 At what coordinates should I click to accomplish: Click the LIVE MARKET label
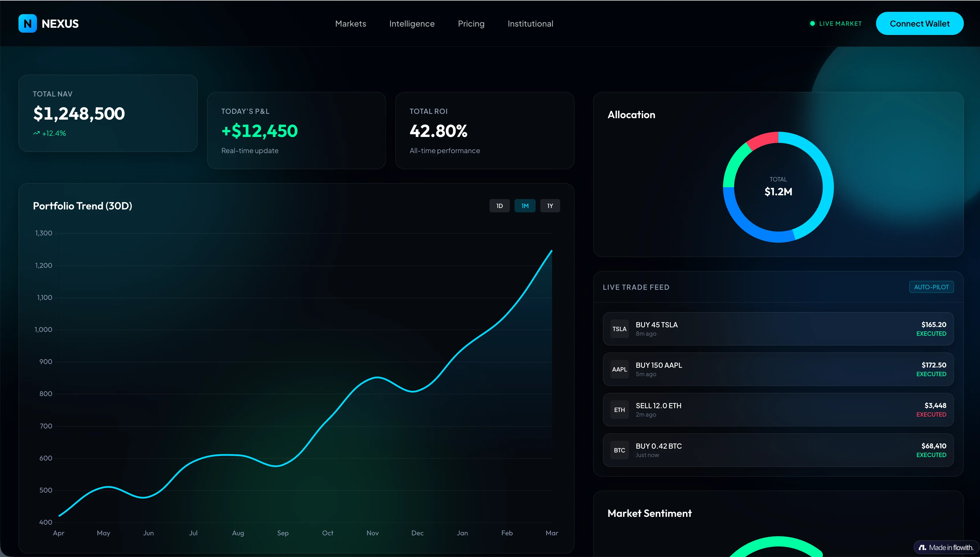841,24
